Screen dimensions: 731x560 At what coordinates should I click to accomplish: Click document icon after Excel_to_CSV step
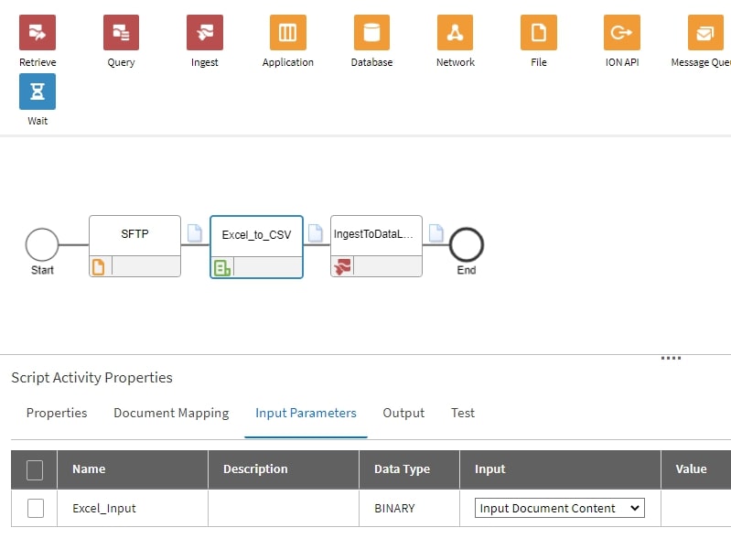point(316,233)
